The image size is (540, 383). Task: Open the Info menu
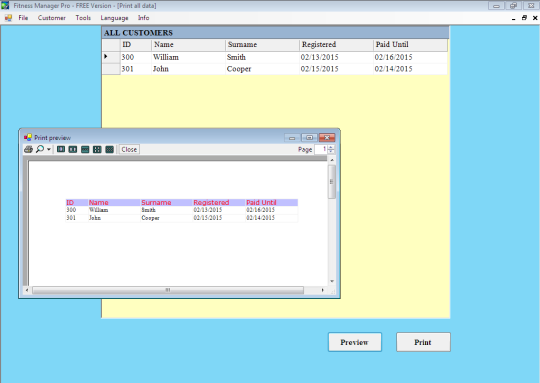144,18
